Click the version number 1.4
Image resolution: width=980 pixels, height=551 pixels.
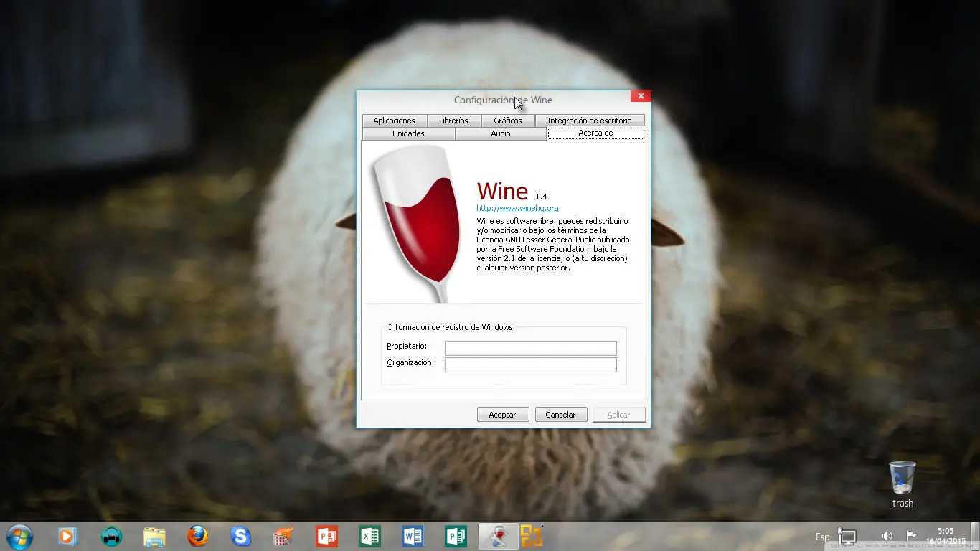[x=541, y=196]
